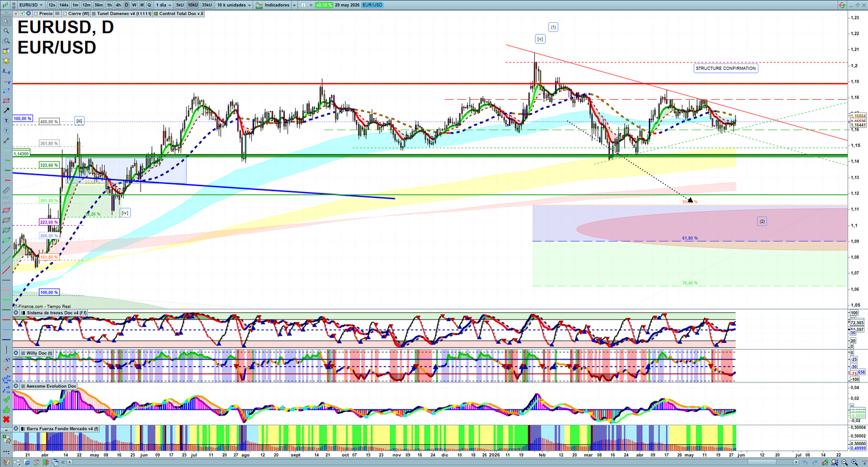Click the [v] wave label on chart

pyautogui.click(x=540, y=39)
